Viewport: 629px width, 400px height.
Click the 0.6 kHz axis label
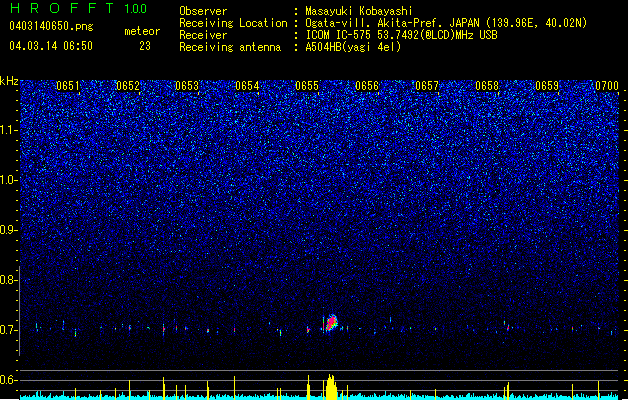pyautogui.click(x=9, y=380)
